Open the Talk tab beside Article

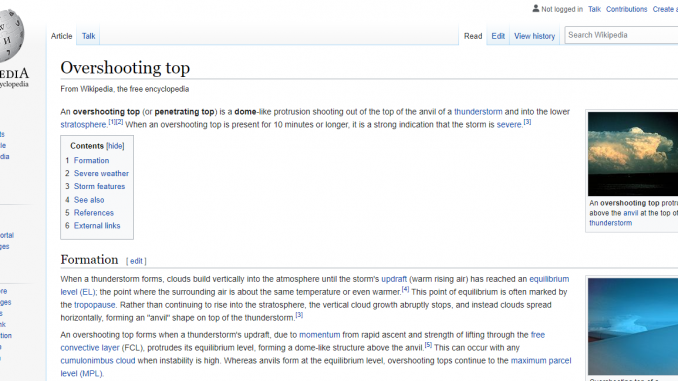point(88,36)
